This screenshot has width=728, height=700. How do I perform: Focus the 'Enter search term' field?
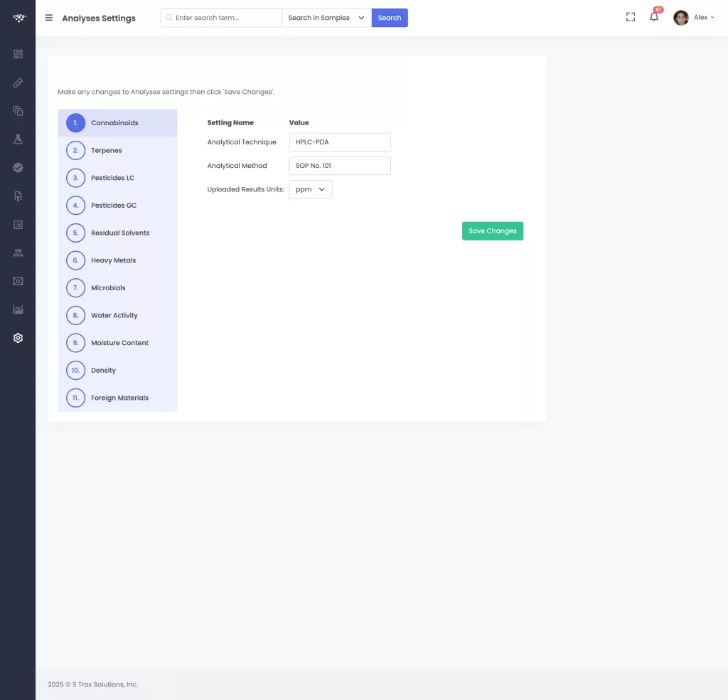(221, 18)
